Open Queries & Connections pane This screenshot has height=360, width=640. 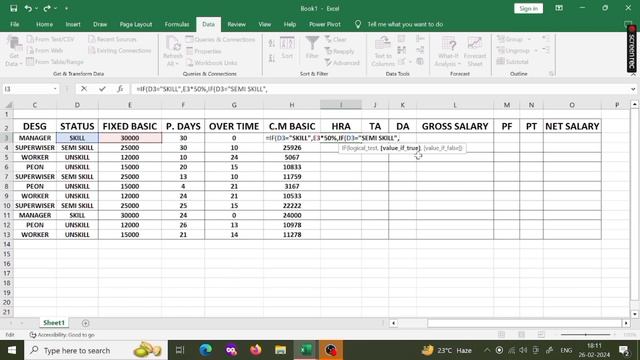[220, 40]
